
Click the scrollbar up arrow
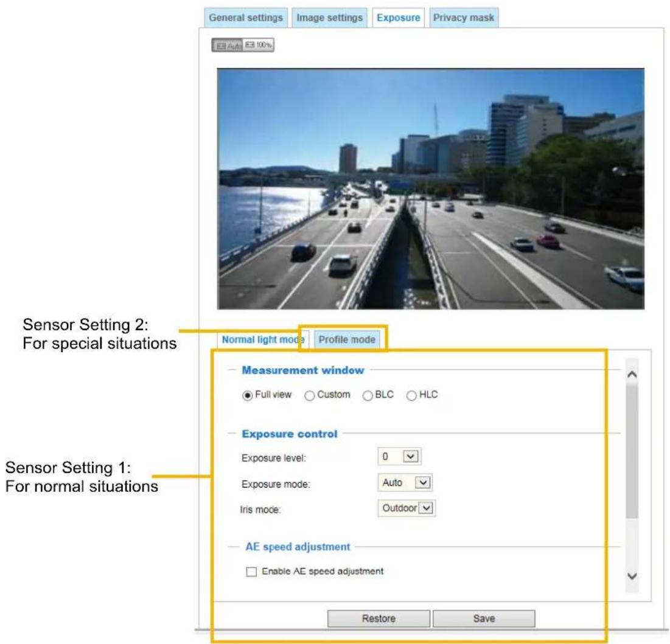pos(632,375)
